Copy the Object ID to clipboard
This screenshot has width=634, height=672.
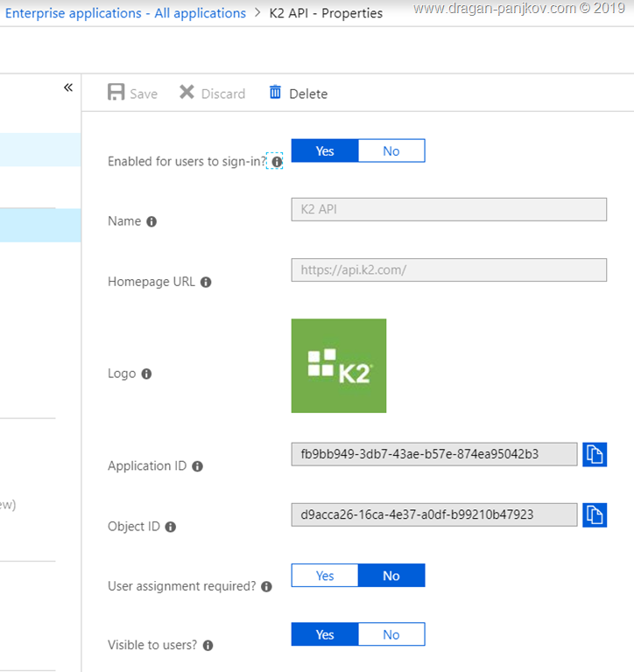point(595,514)
